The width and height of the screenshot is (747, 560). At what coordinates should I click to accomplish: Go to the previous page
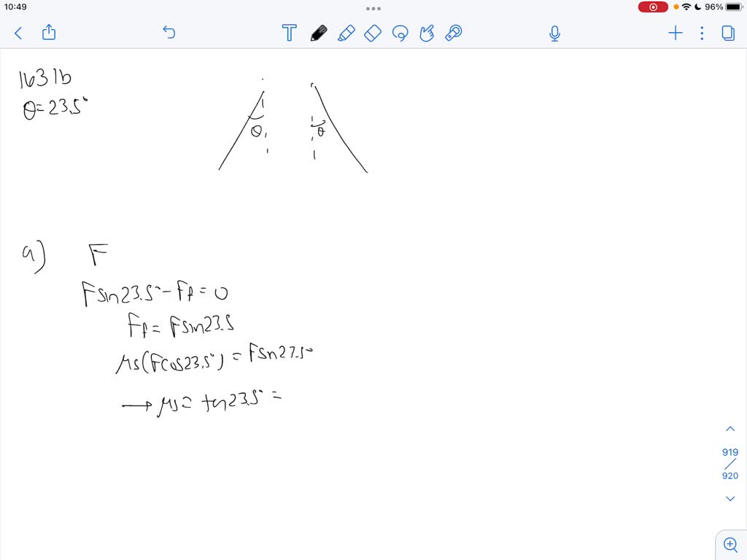point(729,429)
